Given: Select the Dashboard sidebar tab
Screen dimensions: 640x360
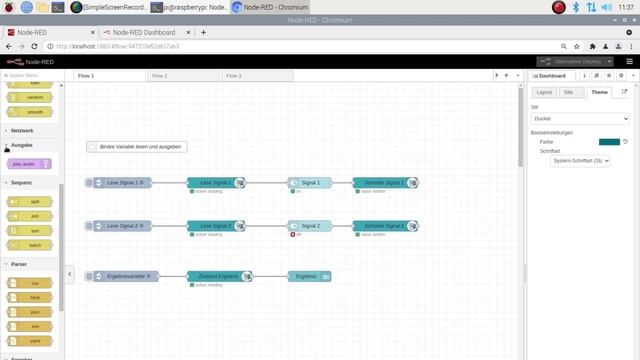Looking at the screenshot, I should [551, 76].
